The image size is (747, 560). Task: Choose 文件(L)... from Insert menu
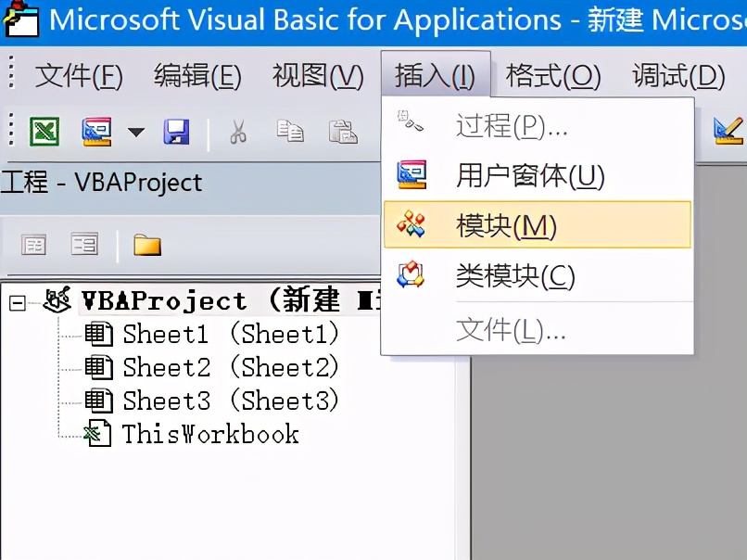(538, 330)
